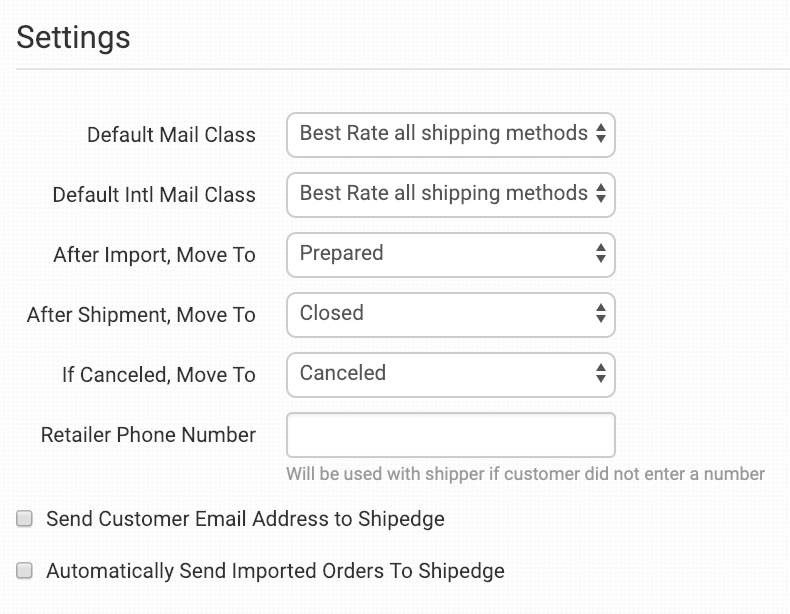
Task: Click the 'Automatically Send Imported Orders To Shipedge' label
Action: pos(275,571)
